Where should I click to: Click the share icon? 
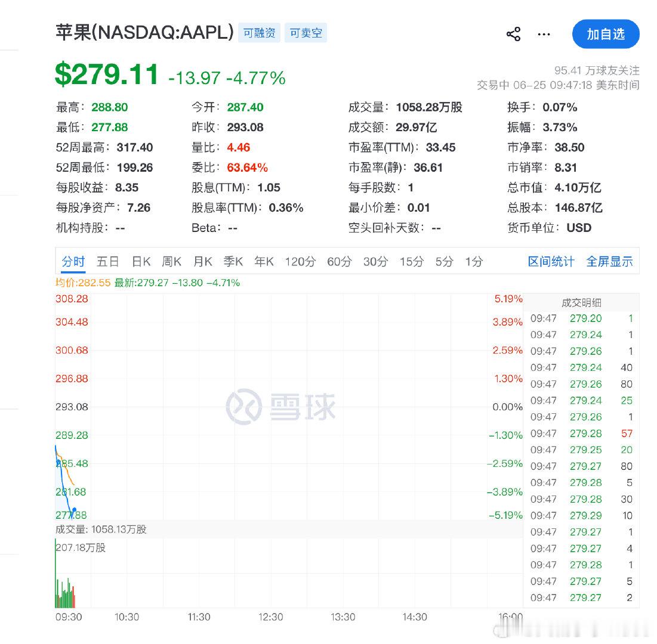click(x=513, y=34)
